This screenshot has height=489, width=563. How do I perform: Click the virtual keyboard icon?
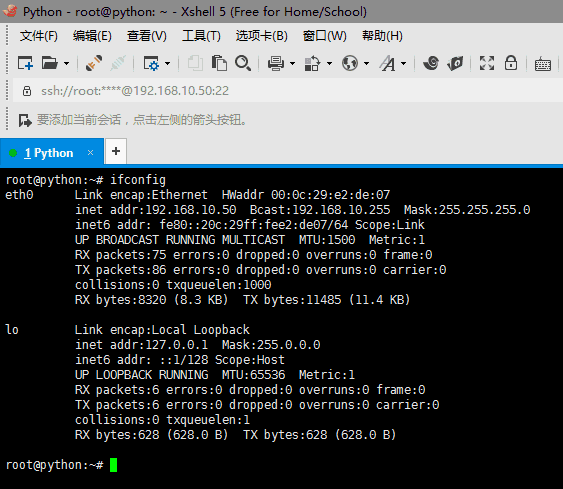[x=543, y=65]
